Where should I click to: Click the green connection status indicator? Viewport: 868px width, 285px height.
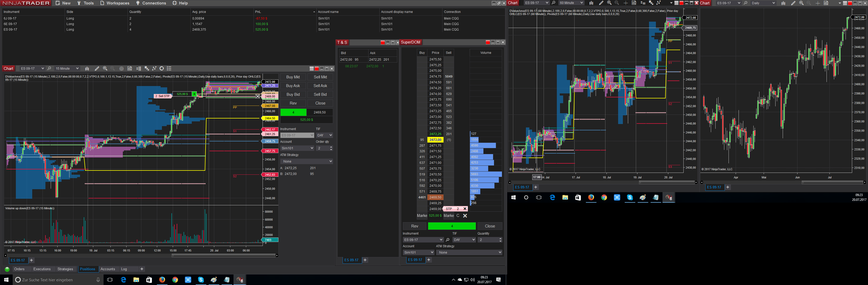tap(7, 269)
